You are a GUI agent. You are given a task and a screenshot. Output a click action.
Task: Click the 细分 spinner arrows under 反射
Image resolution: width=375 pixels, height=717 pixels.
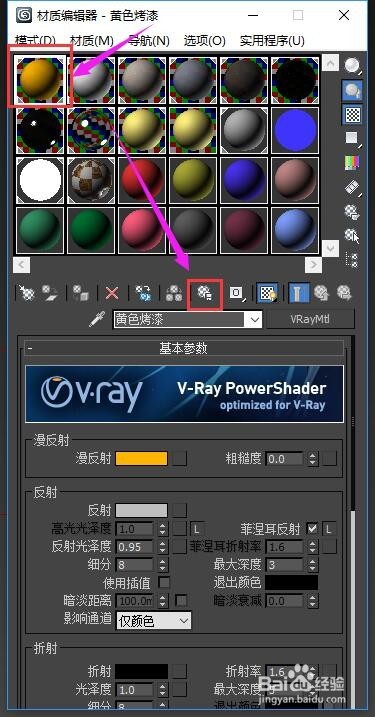(x=163, y=565)
